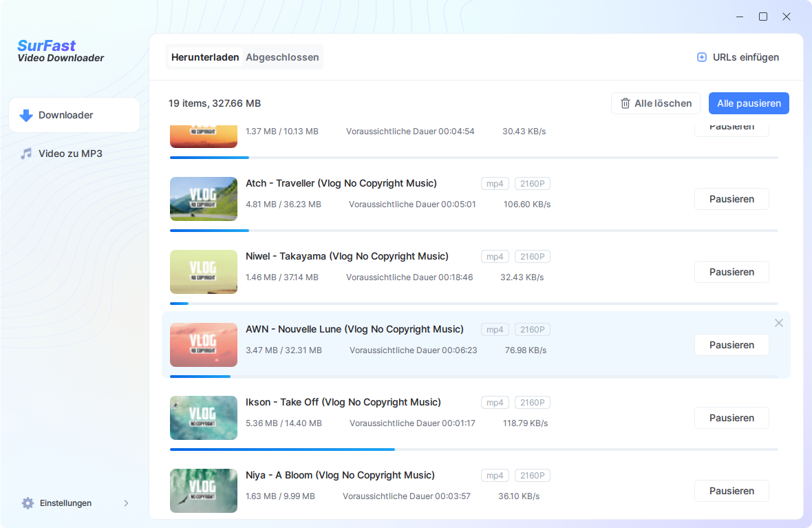The width and height of the screenshot is (812, 528).
Task: Select the Herunterladen tab
Action: 205,57
